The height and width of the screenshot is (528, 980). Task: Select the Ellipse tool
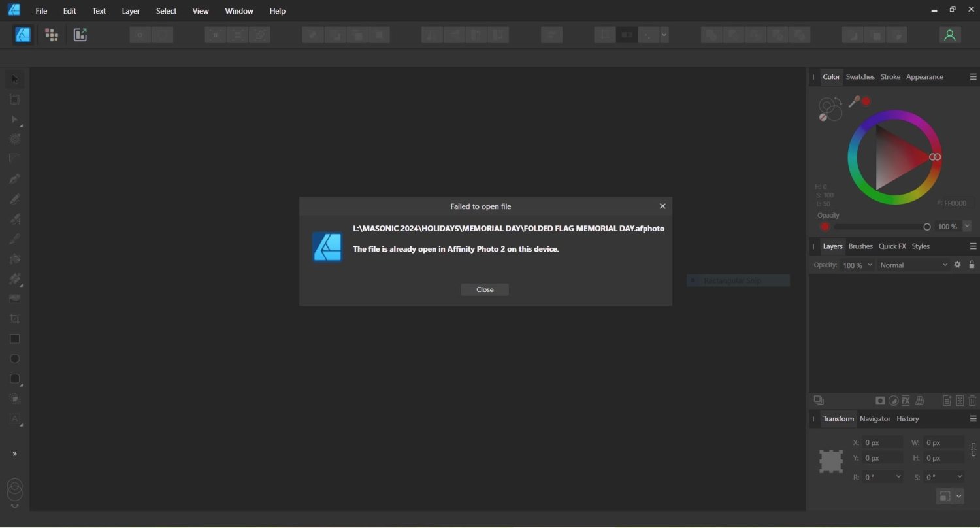click(14, 358)
